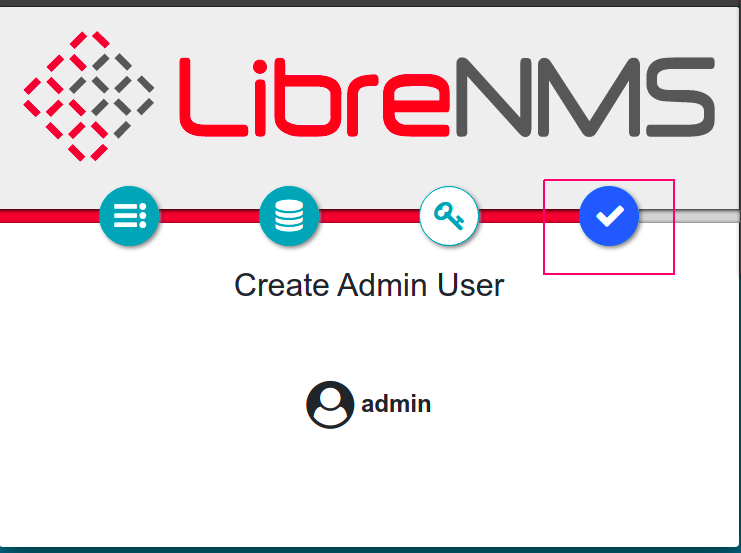Go to the database configuration step icon

(x=289, y=216)
